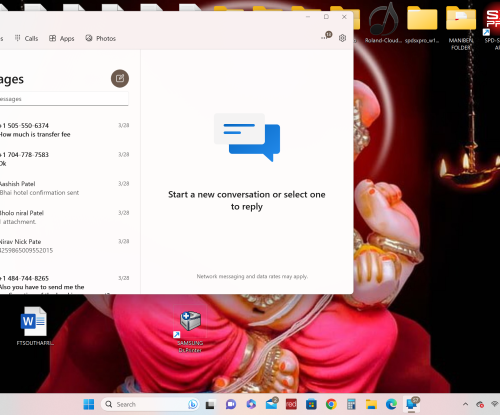
Task: Open the red app icon on taskbar
Action: 291,404
